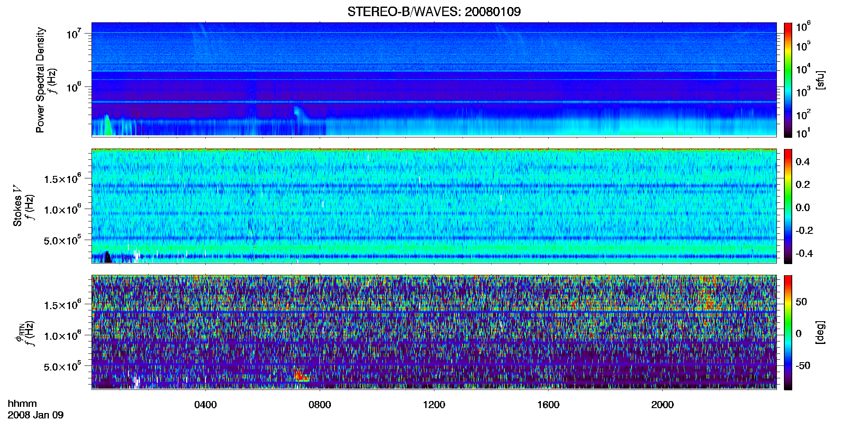
Task: Pick the -50 label on the degrees color bar
Action: (803, 365)
